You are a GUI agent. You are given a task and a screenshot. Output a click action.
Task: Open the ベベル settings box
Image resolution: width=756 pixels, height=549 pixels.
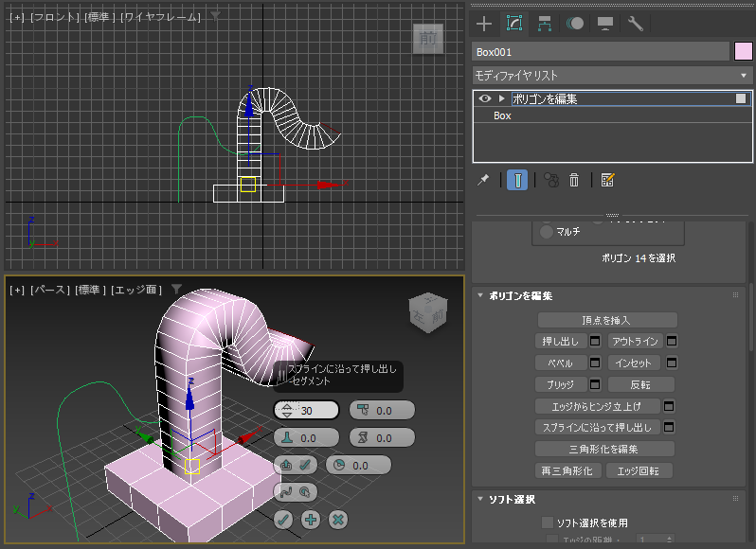[596, 363]
